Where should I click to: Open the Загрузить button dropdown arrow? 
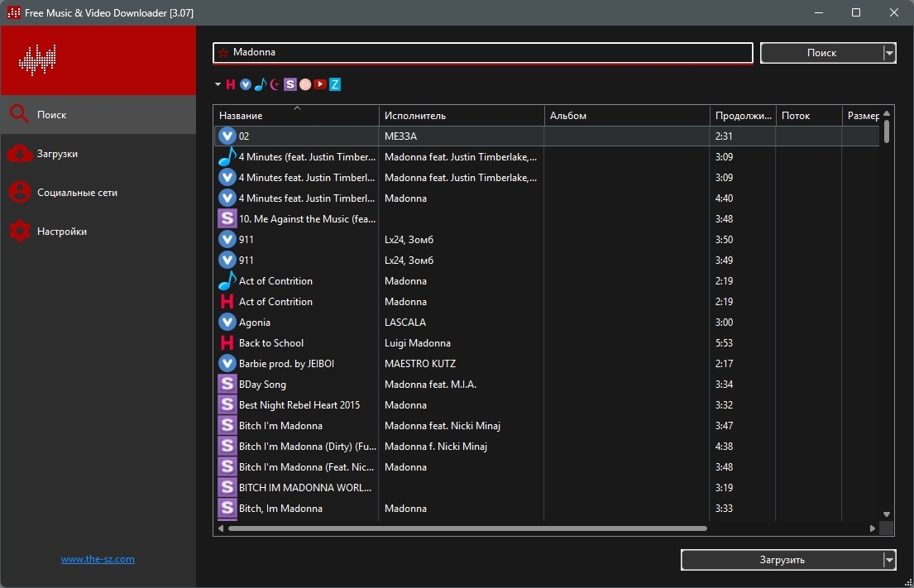coord(889,560)
